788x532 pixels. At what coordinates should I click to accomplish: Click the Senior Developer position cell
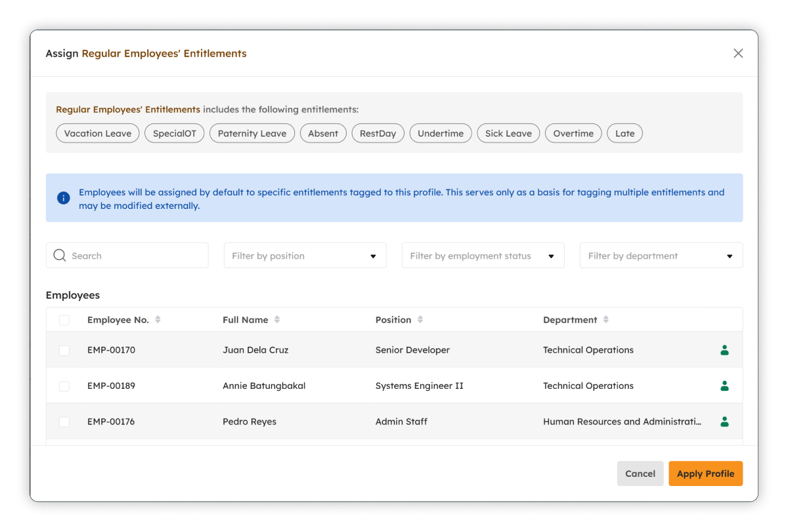coord(412,350)
